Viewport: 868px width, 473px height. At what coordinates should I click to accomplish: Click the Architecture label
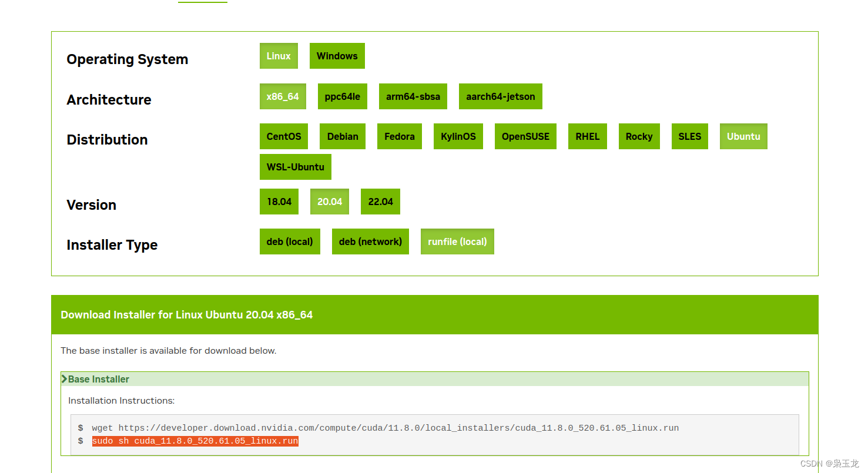[x=109, y=100]
